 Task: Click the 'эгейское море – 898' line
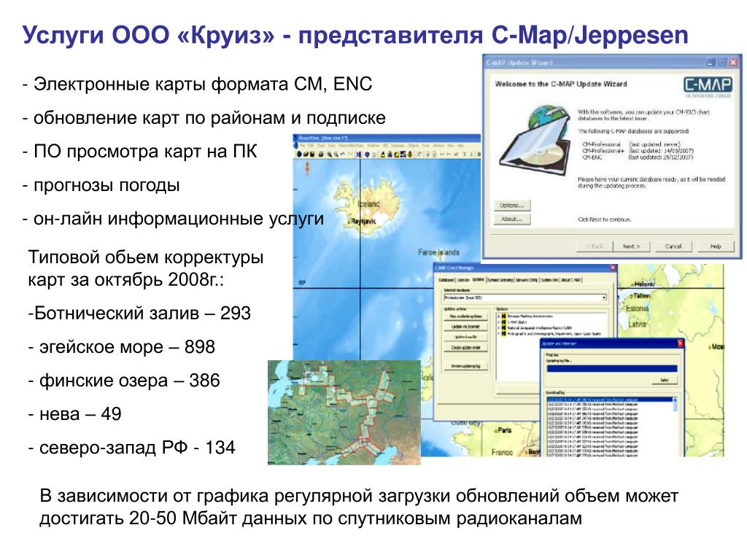click(122, 346)
